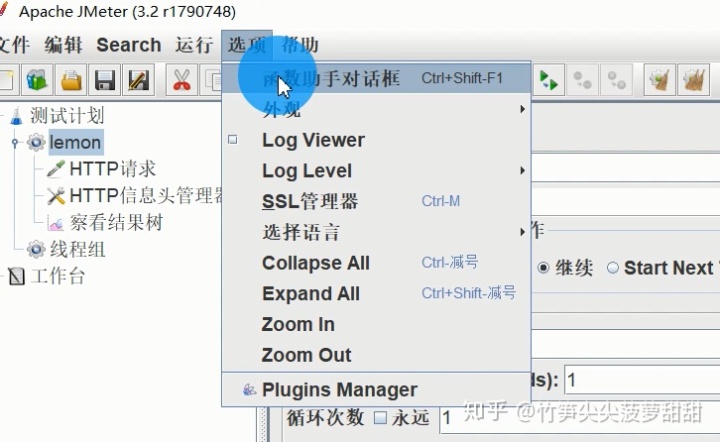Choose SSL管理器 menu entry
The image size is (720, 442).
[377, 201]
